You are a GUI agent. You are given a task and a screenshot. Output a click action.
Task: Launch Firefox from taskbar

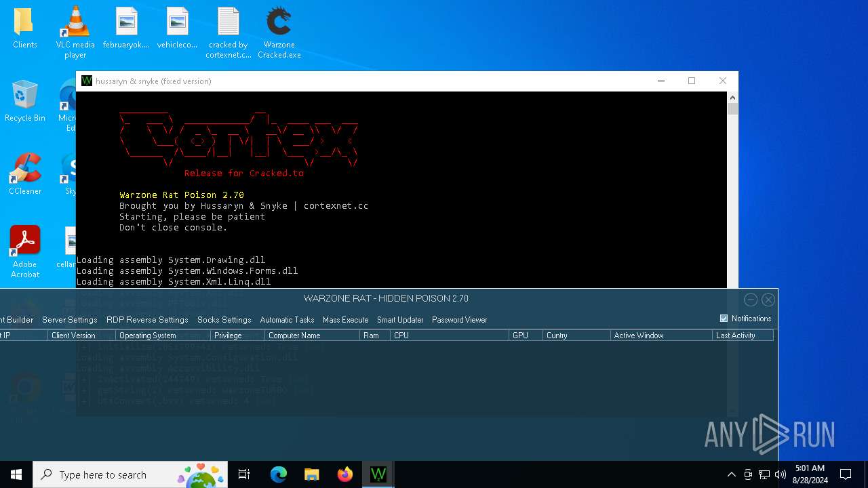[x=345, y=474]
